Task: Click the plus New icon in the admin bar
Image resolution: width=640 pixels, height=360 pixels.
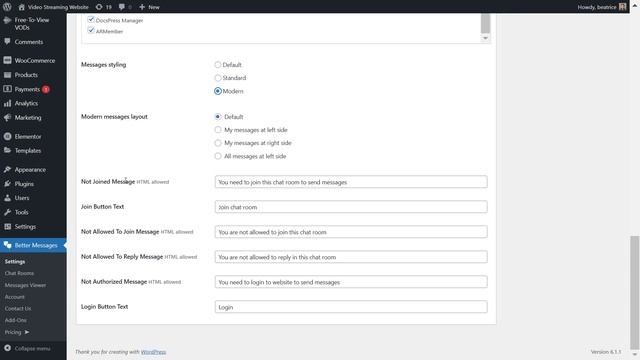Action: click(142, 7)
